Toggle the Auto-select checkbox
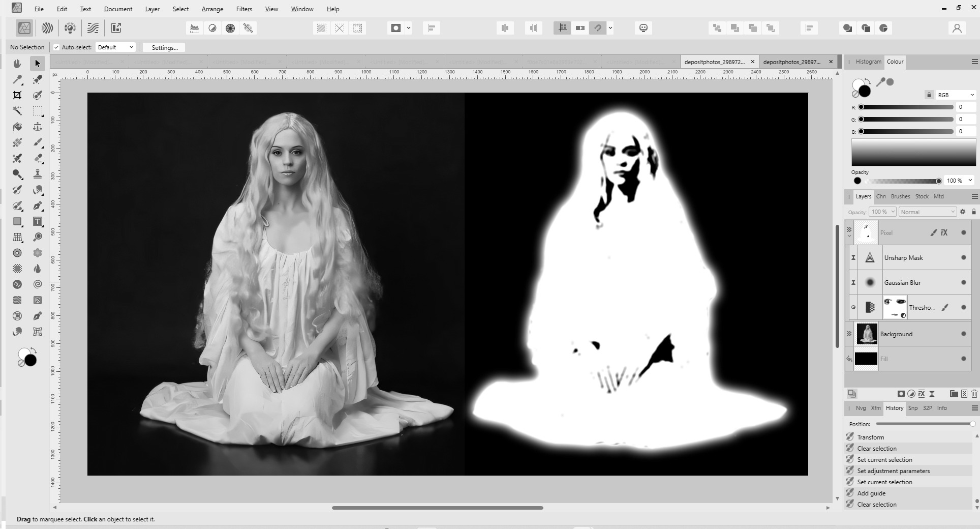 click(x=56, y=47)
